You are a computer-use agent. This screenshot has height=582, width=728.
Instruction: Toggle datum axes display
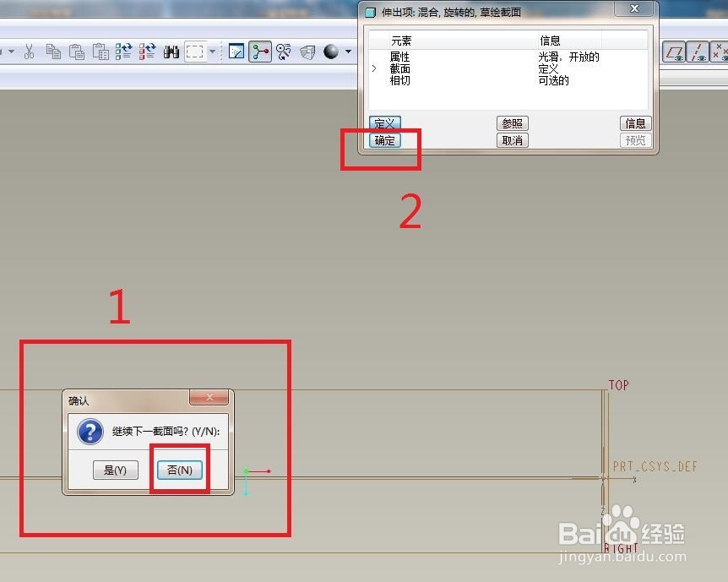698,52
